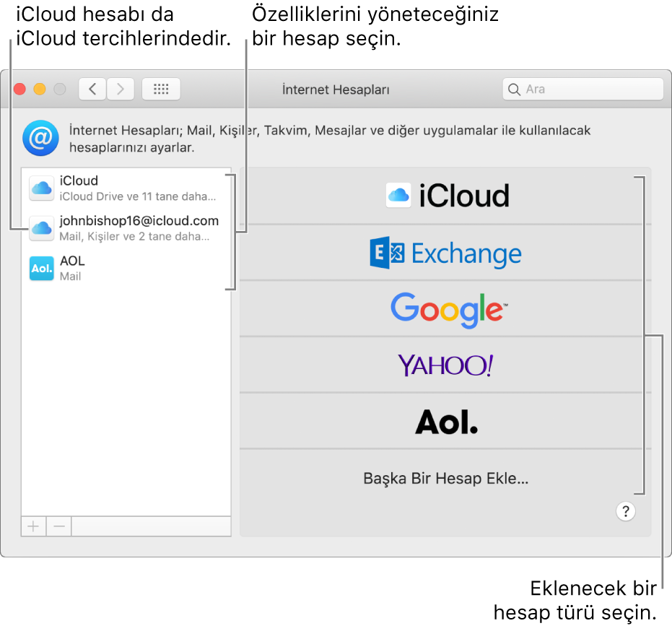The image size is (672, 626).
Task: Show all preferences via grid icon
Action: [161, 90]
